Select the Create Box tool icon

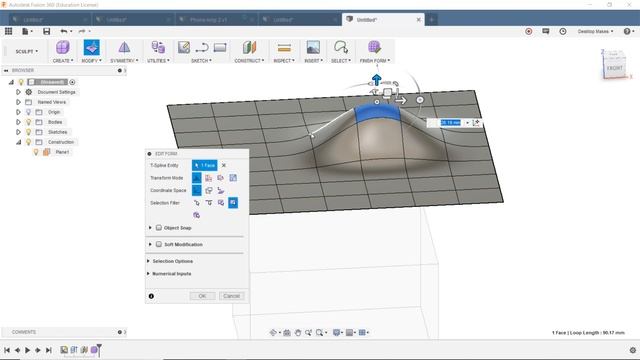tap(62, 48)
